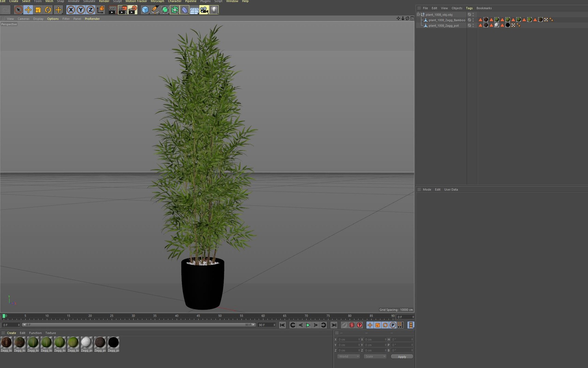588x368 pixels.
Task: Toggle X axis lock
Action: click(71, 10)
